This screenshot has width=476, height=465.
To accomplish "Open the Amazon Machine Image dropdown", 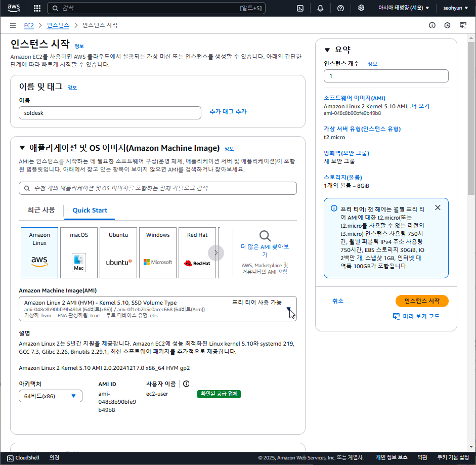I will pyautogui.click(x=158, y=309).
